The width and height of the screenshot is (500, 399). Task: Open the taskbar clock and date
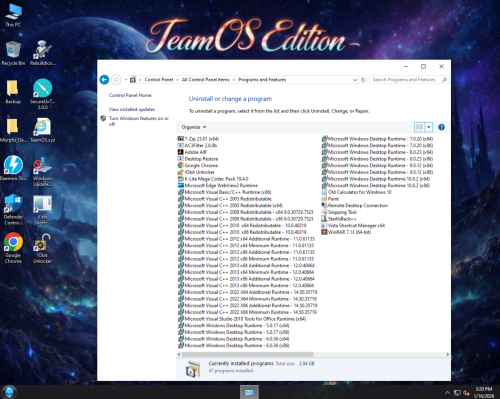[484, 392]
